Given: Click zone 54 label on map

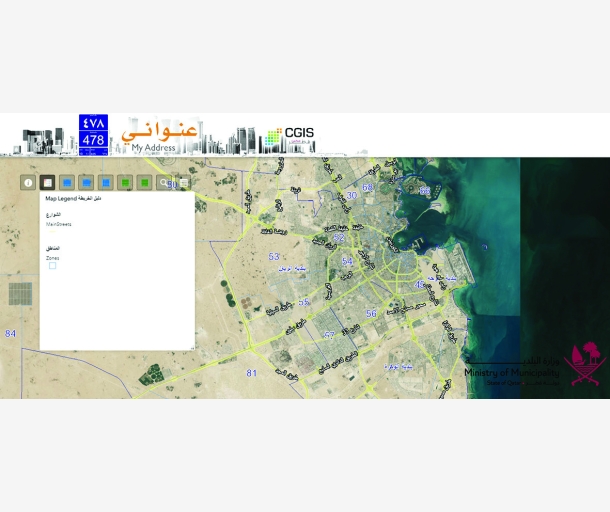Looking at the screenshot, I should pos(347,261).
